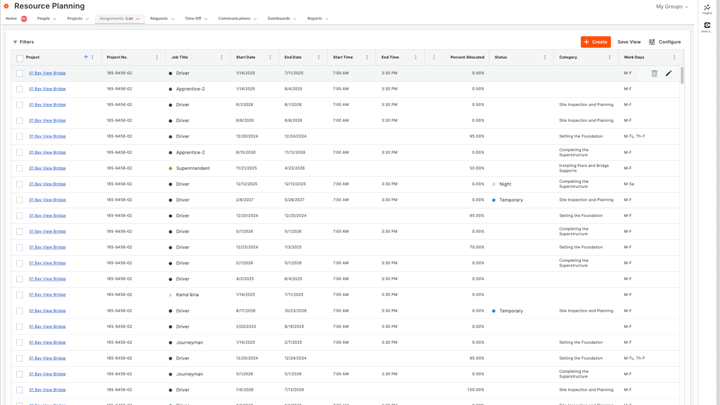This screenshot has width=720, height=405.
Task: Check the Apprentice-2 row ending 8/4/2025
Action: [19, 89]
